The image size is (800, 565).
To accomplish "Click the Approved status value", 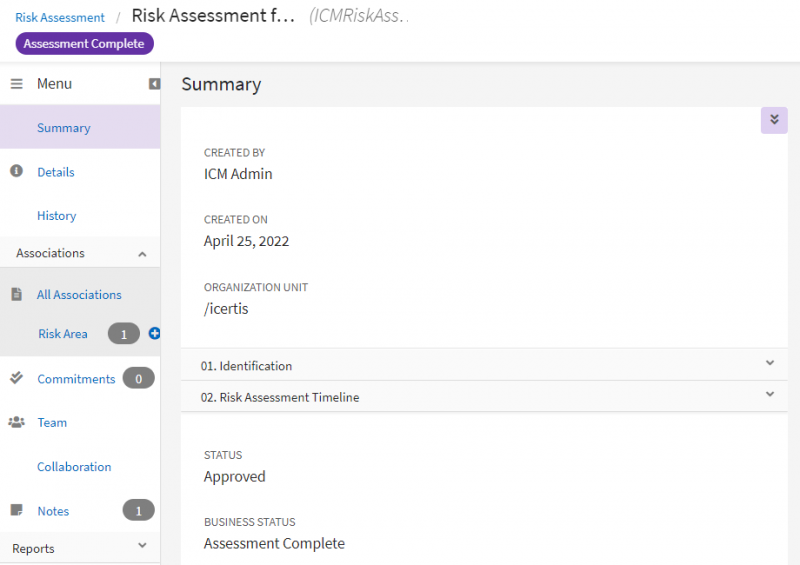I will coord(235,476).
